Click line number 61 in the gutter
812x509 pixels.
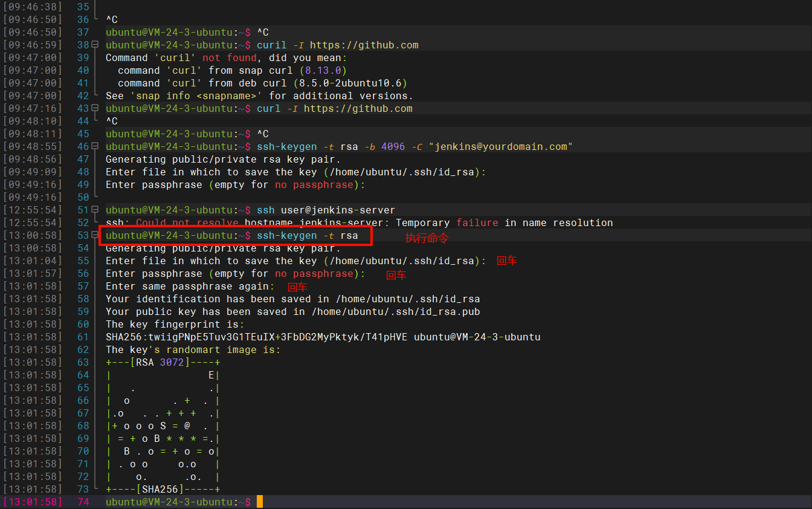point(83,337)
